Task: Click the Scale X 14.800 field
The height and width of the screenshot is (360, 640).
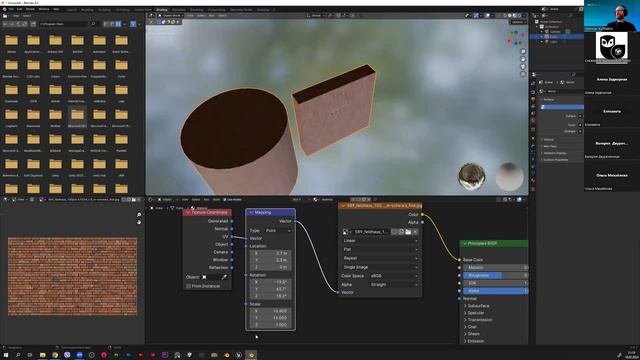Action: tap(270, 311)
